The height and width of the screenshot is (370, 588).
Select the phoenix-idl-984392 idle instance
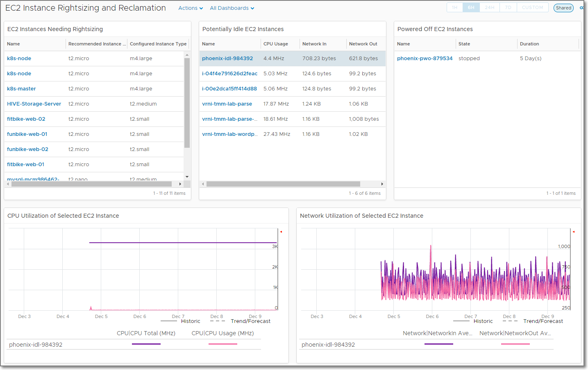[x=227, y=59]
